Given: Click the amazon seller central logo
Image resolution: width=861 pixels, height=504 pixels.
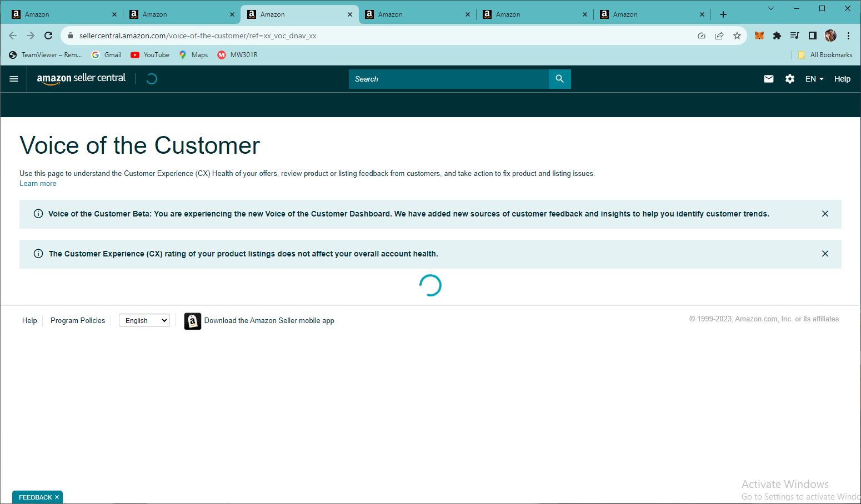Looking at the screenshot, I should pyautogui.click(x=81, y=79).
